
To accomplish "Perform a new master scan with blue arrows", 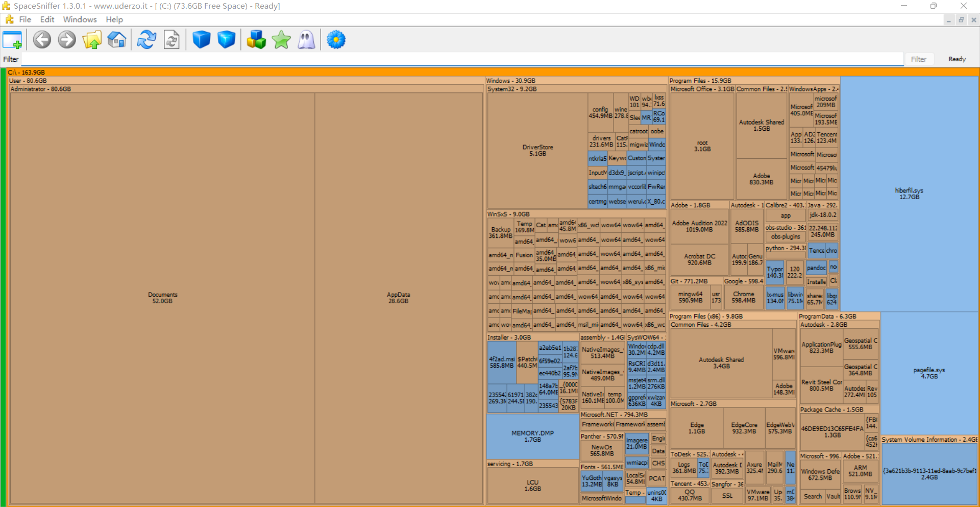I will 146,40.
